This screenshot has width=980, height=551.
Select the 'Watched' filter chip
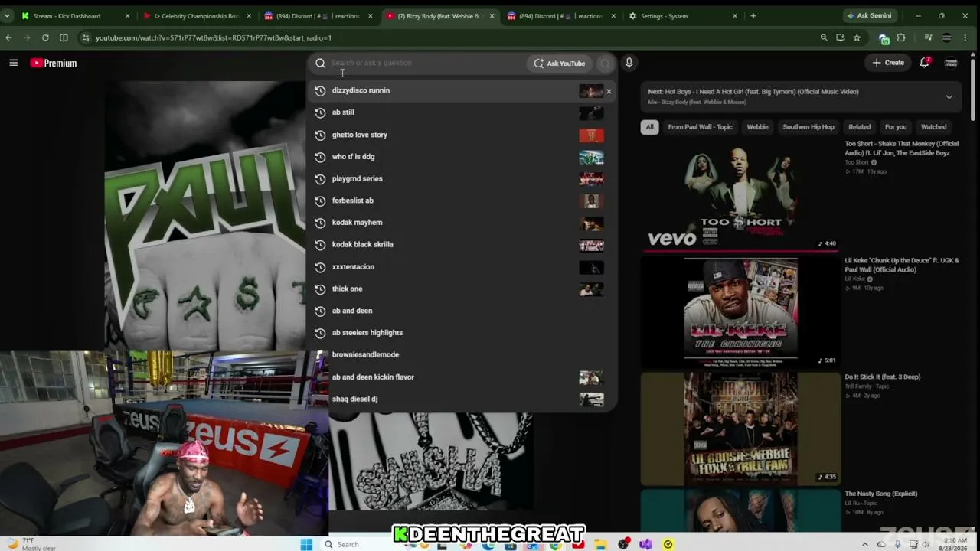click(933, 127)
